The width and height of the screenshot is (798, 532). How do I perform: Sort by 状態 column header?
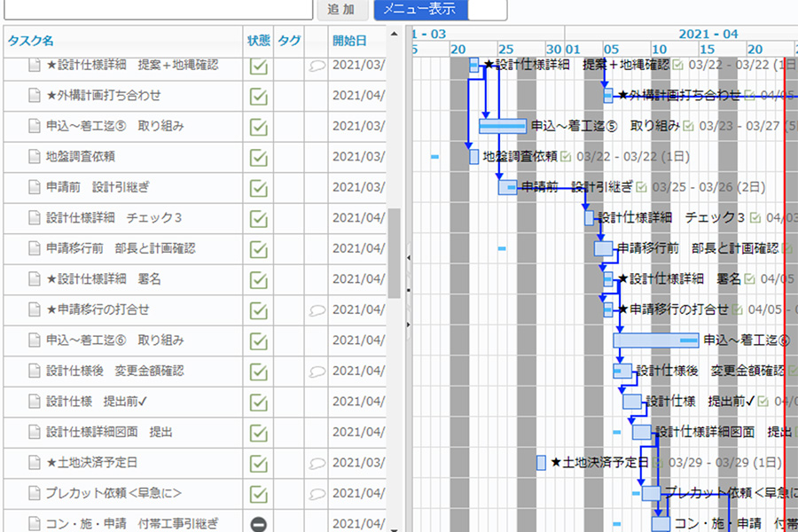coord(259,41)
